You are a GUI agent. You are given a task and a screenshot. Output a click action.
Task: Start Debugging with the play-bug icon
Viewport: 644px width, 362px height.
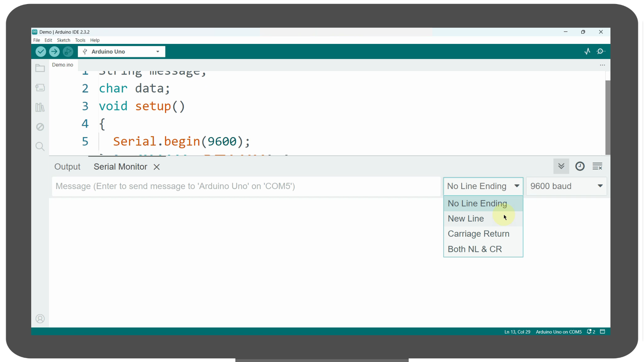68,51
